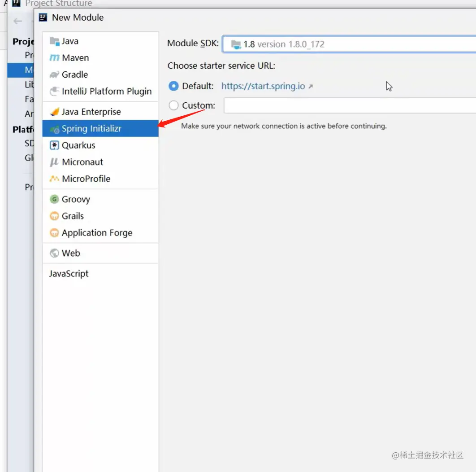Click the 'Ar' item in Project Structure sidebar

[29, 114]
